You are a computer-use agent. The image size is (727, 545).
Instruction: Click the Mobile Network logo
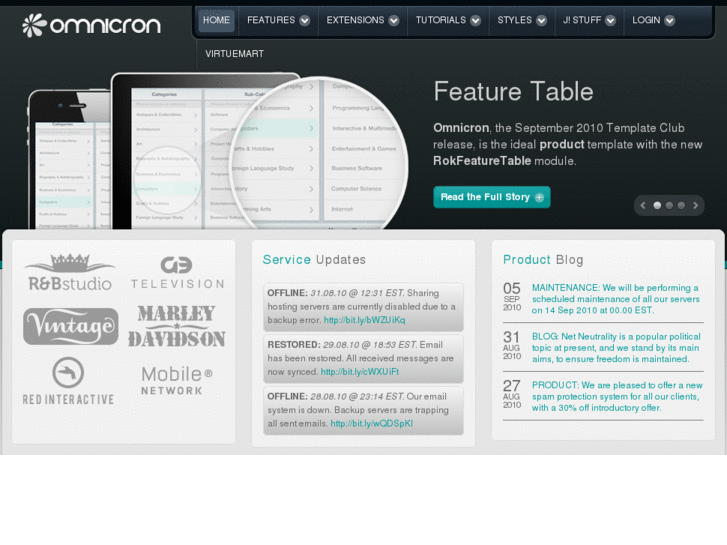coord(177,381)
